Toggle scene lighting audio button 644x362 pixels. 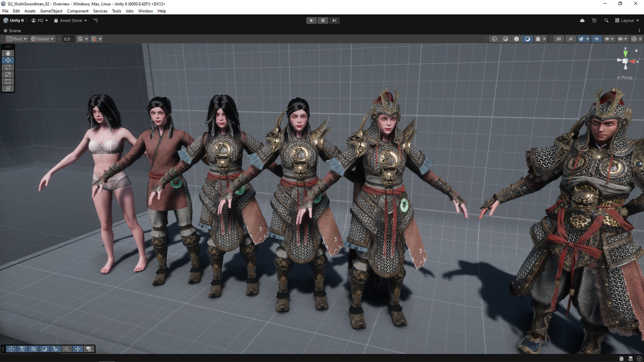(x=570, y=39)
